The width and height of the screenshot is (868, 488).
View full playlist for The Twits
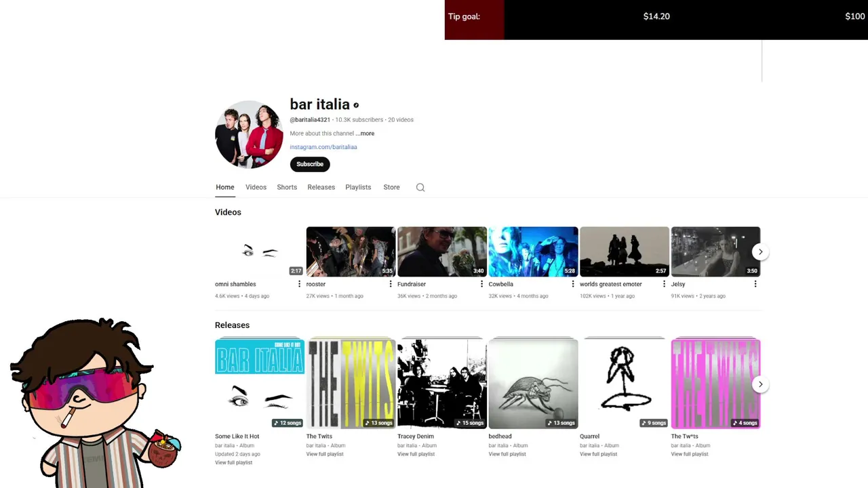325,454
